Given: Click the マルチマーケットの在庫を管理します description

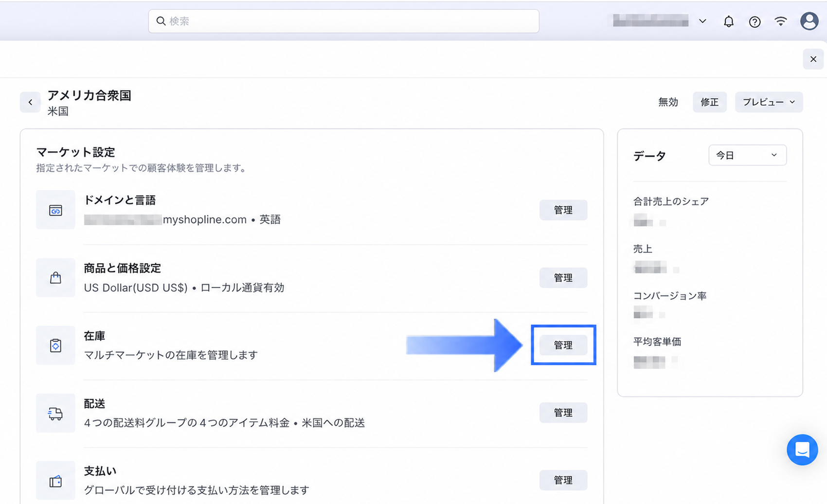Looking at the screenshot, I should pos(171,355).
